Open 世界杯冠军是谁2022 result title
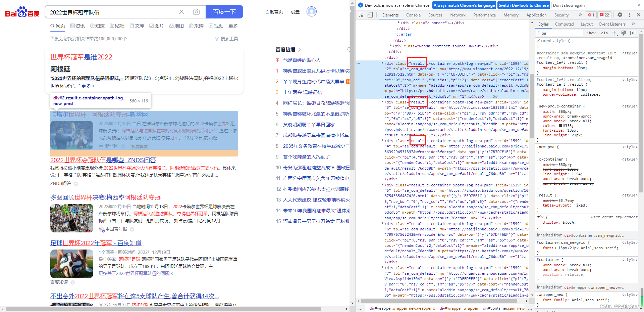This screenshot has height=312, width=644. (x=81, y=57)
